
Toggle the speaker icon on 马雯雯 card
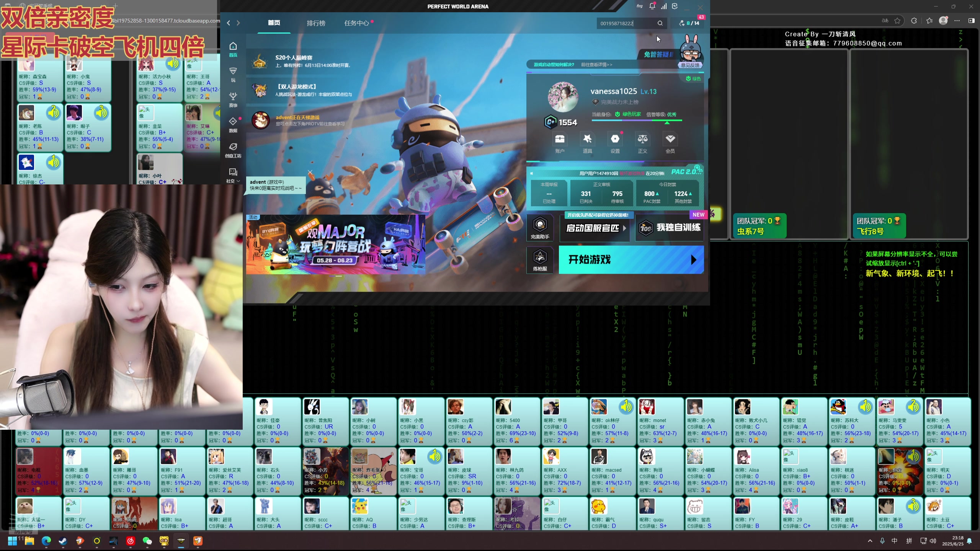click(x=913, y=407)
